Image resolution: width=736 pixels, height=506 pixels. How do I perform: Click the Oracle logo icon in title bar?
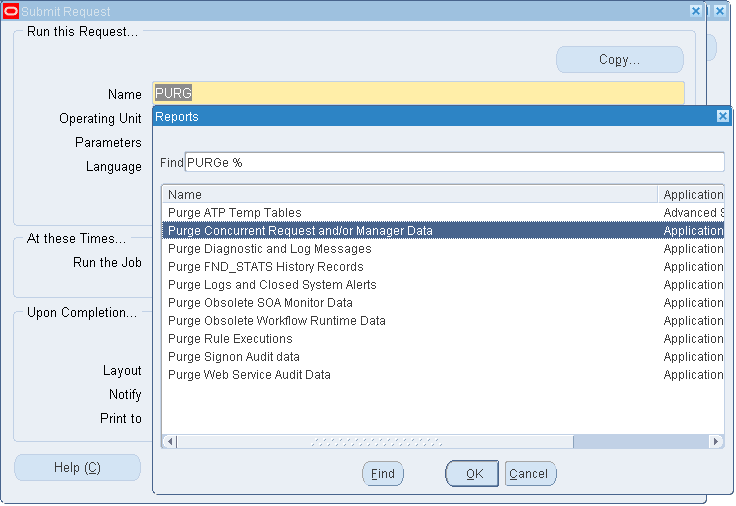point(10,11)
